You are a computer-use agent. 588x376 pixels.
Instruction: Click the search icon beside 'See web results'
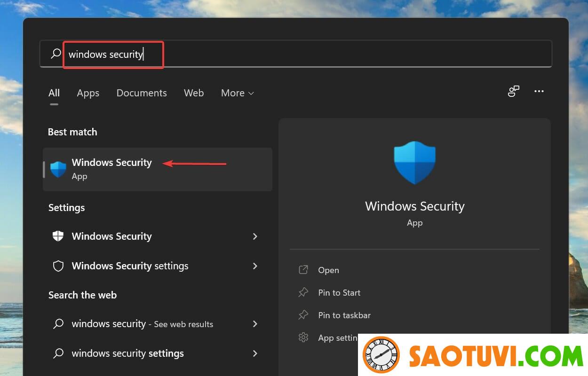pos(58,324)
